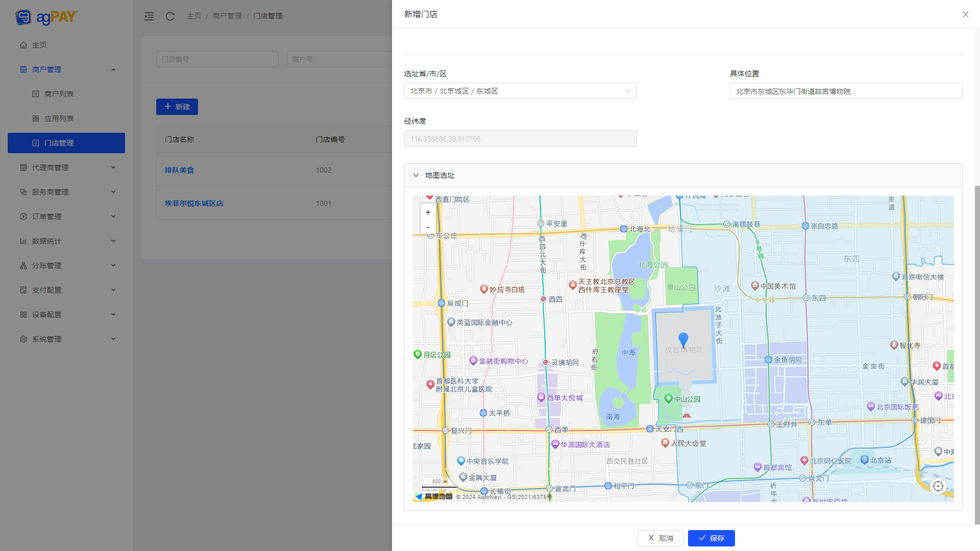Open the 排队美食 store link

pos(179,170)
